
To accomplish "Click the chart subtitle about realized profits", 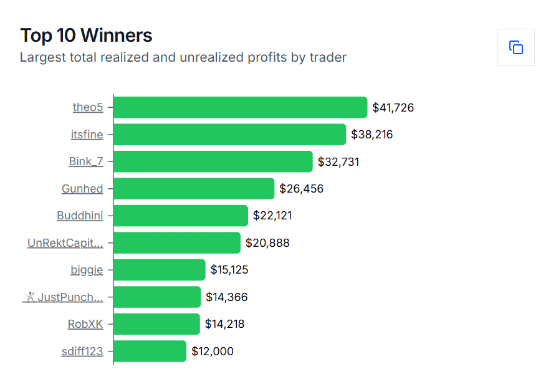I will coord(183,57).
